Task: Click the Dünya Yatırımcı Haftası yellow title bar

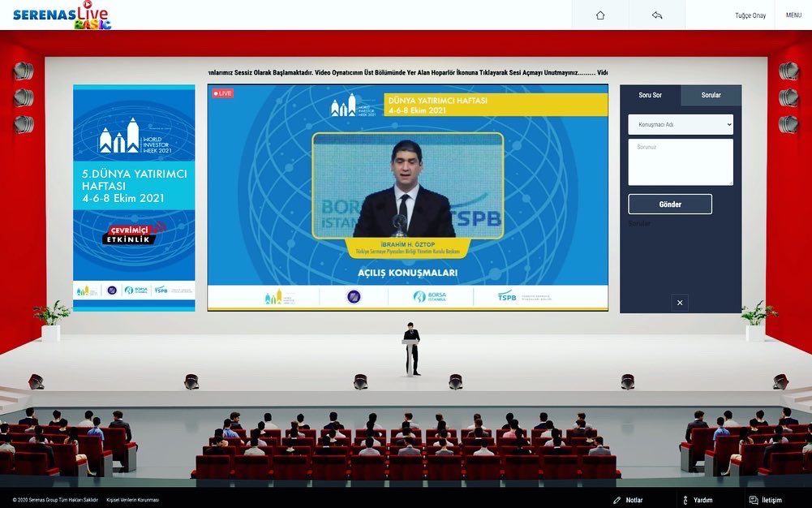Action: coord(496,105)
